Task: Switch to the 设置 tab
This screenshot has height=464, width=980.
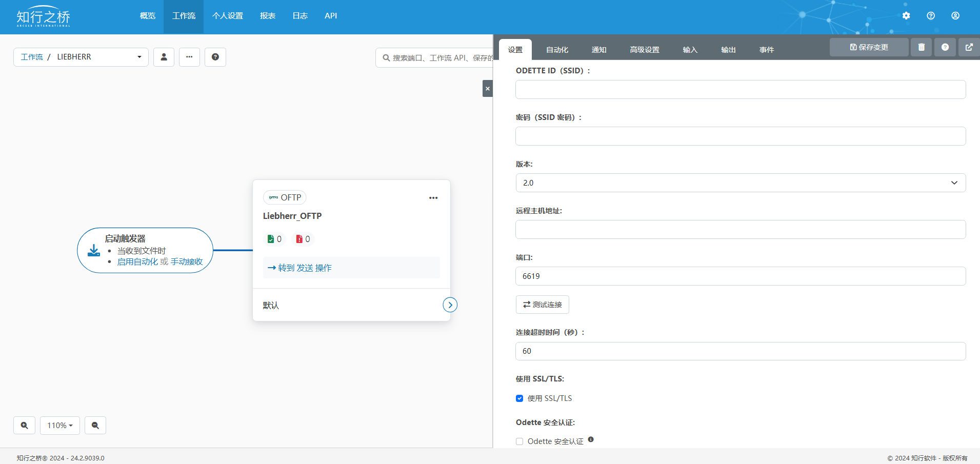Action: click(x=515, y=50)
